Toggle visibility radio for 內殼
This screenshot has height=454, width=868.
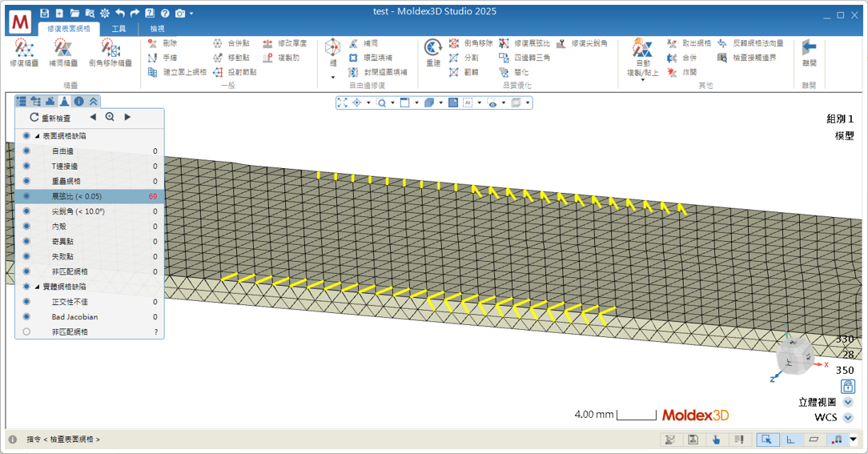(x=26, y=227)
